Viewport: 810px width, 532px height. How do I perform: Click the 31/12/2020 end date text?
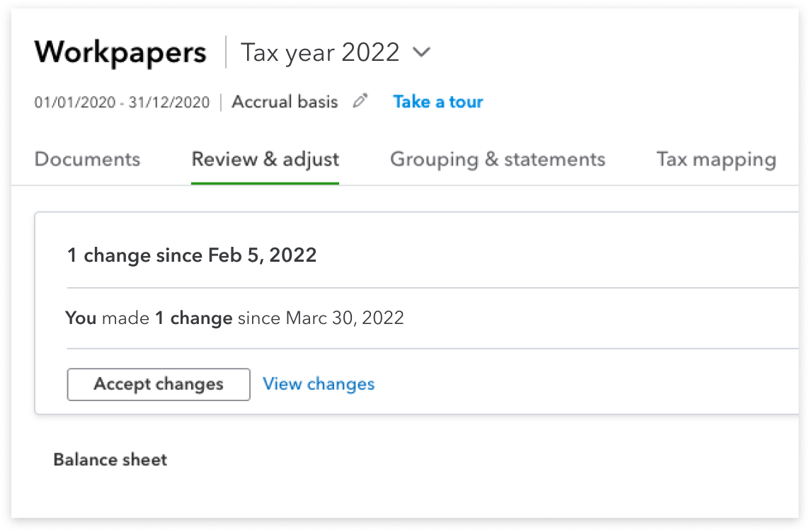169,103
